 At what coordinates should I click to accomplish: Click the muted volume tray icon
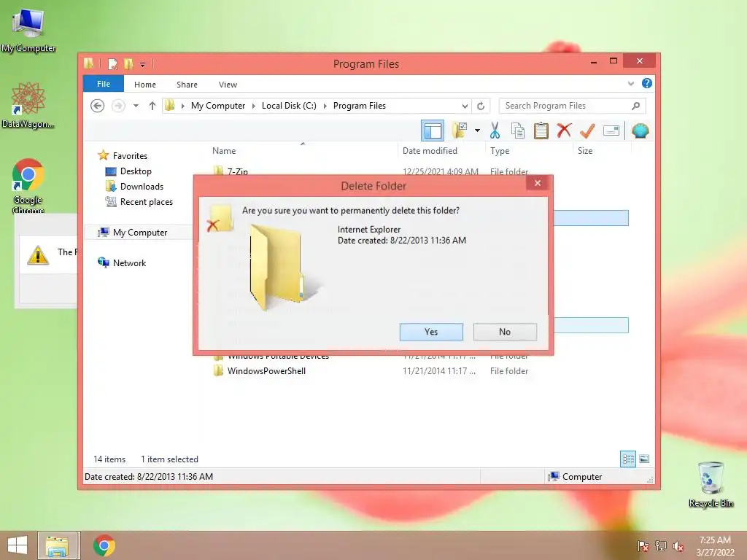(678, 546)
